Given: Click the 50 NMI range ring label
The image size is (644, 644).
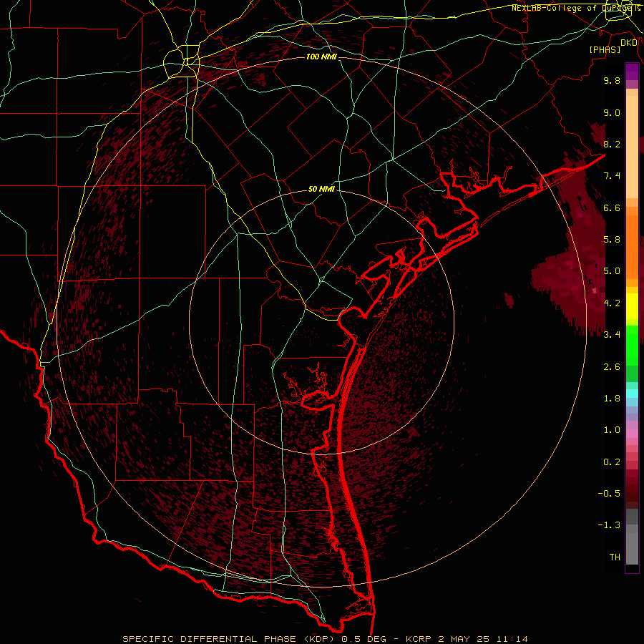Looking at the screenshot, I should 321,190.
